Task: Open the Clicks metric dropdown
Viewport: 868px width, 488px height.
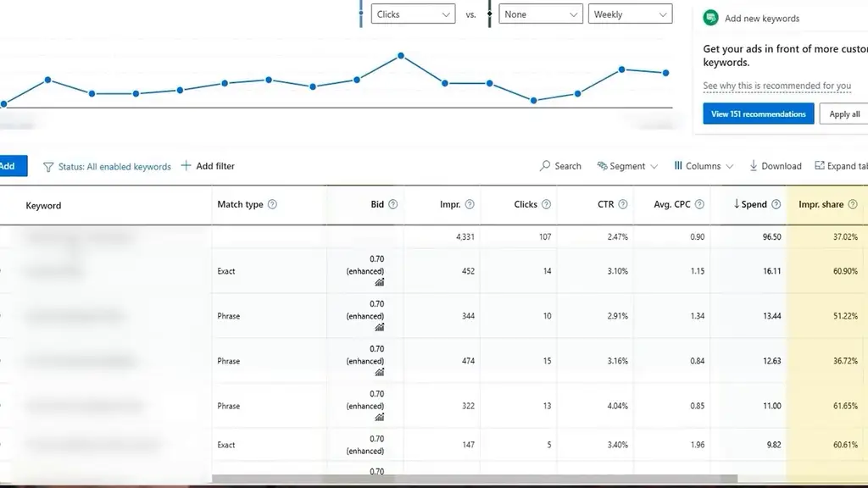Action: click(x=413, y=14)
